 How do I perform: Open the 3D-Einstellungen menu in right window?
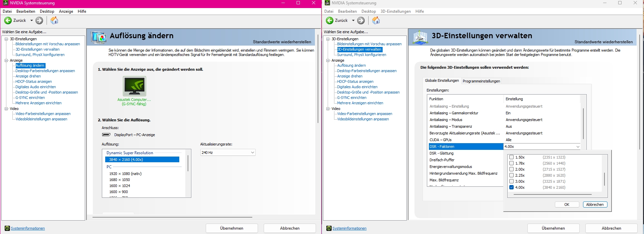[x=395, y=11]
